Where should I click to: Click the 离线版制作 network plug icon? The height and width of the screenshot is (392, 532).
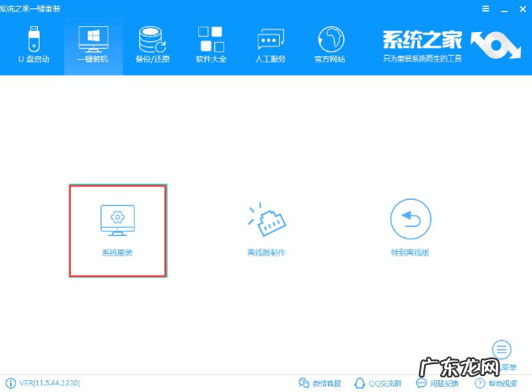[x=266, y=219]
